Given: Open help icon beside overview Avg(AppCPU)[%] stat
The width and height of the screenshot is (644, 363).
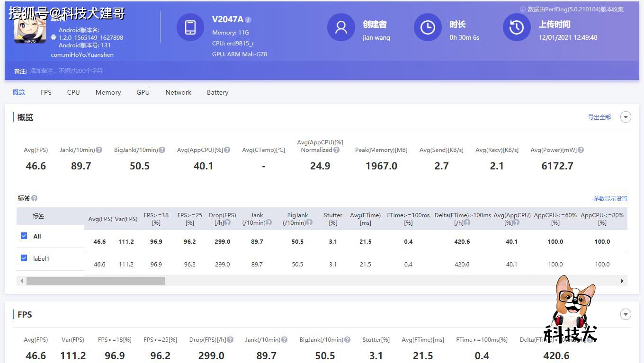Looking at the screenshot, I should coord(227,150).
